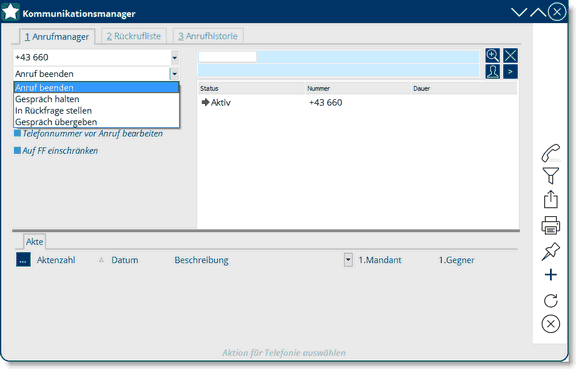Select the Aktiv call row
The image size is (578, 371).
358,103
